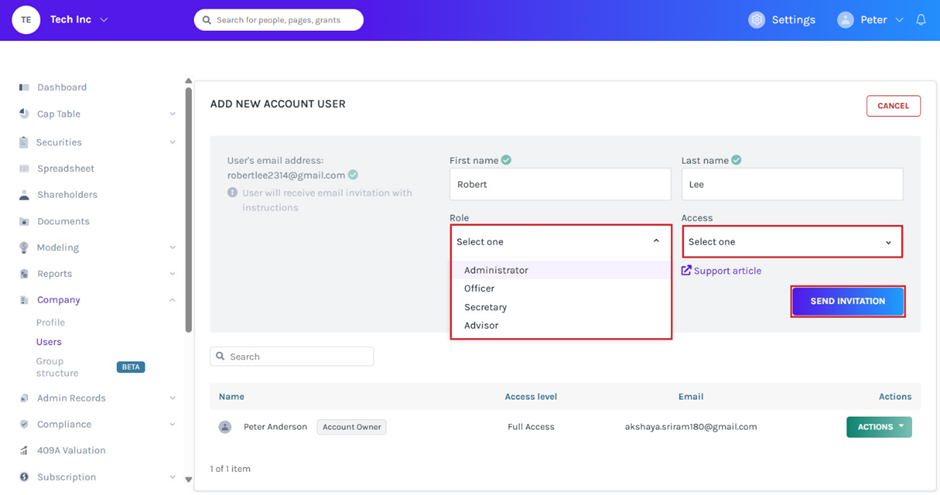Click the search magnifier icon in top bar
940x495 pixels.
(206, 20)
